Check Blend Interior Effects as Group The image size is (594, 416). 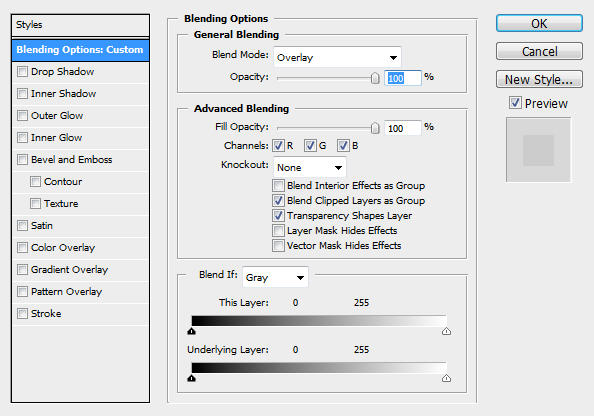[x=278, y=185]
